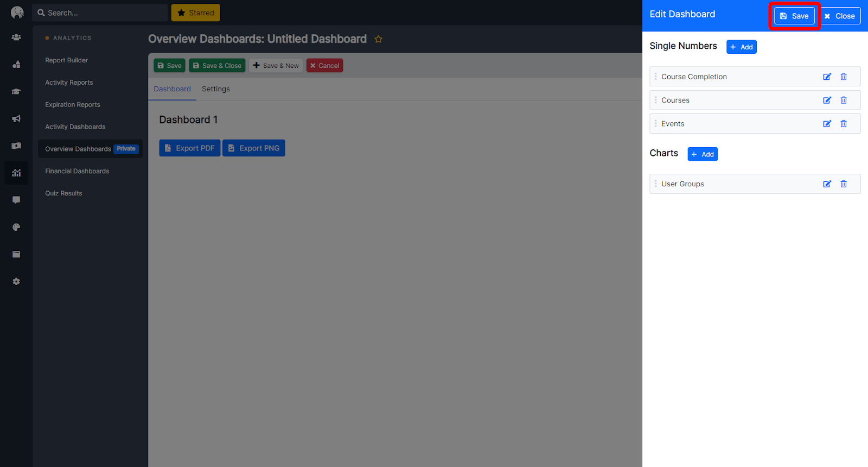Viewport: 868px width, 467px height.
Task: Delete the Course Completion item
Action: click(844, 77)
